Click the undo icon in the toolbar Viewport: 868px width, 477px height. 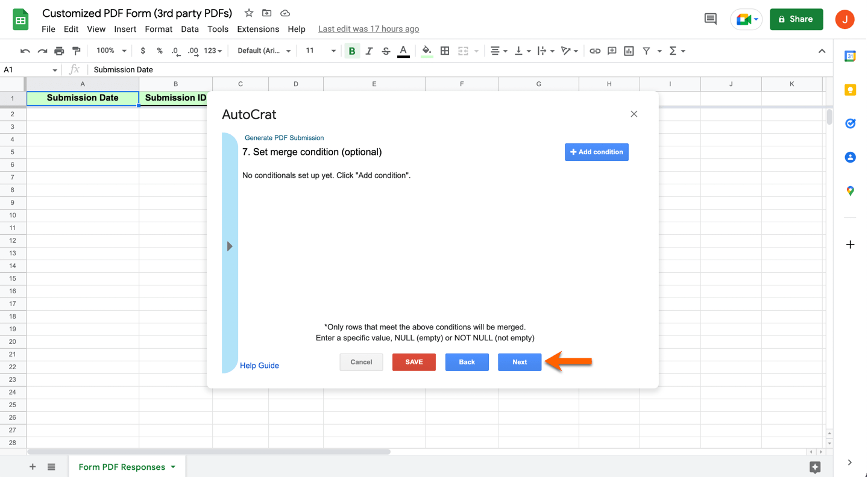(25, 51)
